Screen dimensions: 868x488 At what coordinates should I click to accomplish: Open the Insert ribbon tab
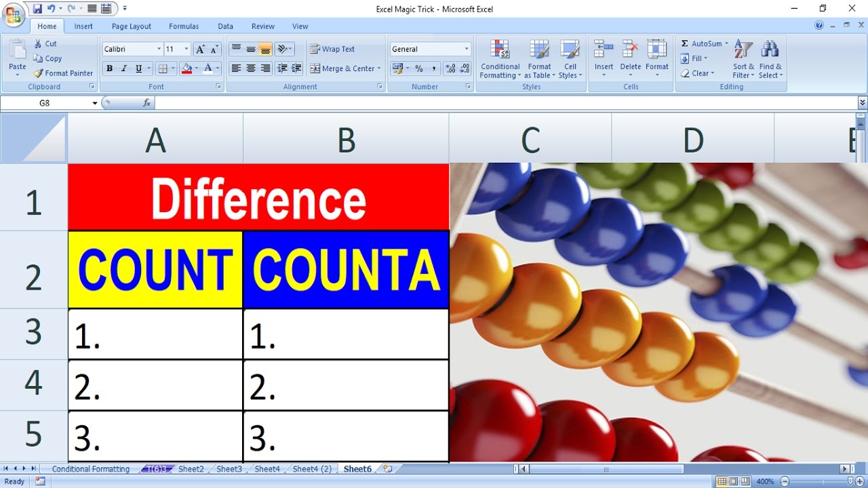click(83, 26)
